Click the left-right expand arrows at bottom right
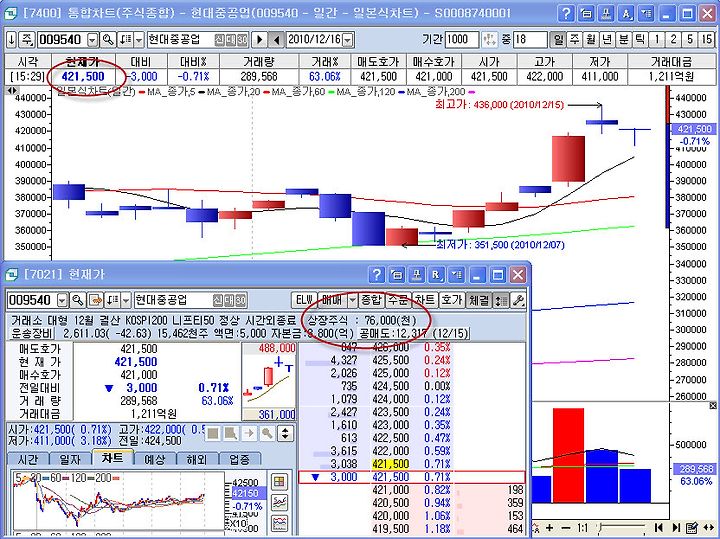The width and height of the screenshot is (720, 539). (x=708, y=528)
